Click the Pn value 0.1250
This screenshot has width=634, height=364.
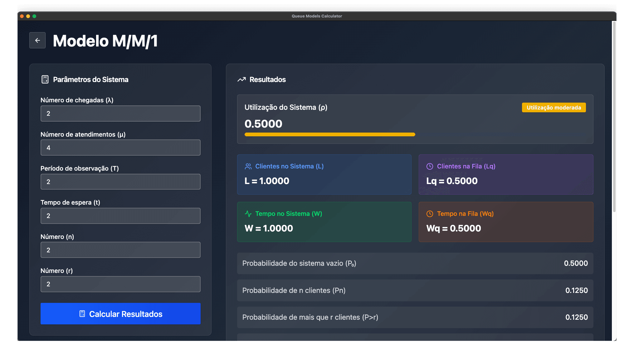pos(577,291)
